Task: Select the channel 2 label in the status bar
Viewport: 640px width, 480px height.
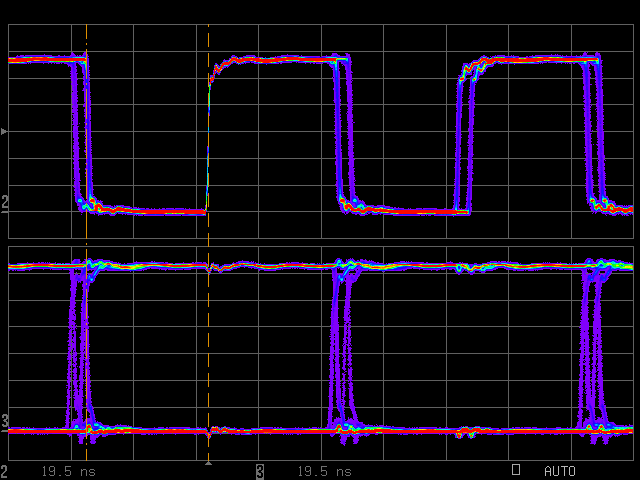Action: tap(4, 471)
